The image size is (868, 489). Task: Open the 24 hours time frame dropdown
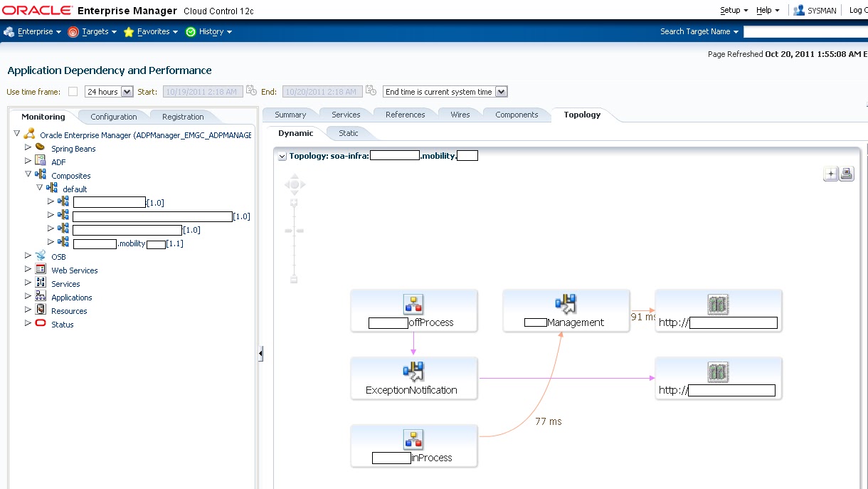[109, 92]
